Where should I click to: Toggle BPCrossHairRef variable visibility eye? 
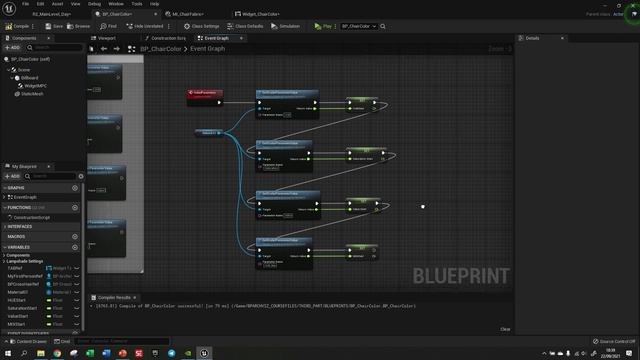point(77,284)
